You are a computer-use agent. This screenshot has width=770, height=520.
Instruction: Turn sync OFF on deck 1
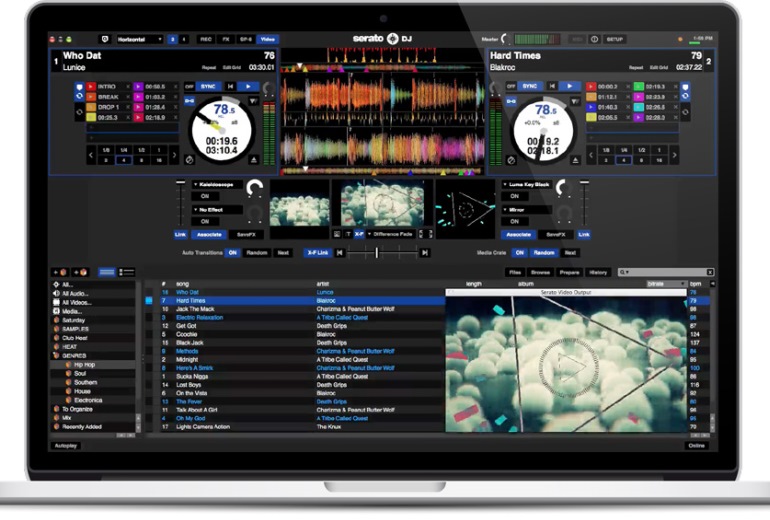tap(190, 86)
